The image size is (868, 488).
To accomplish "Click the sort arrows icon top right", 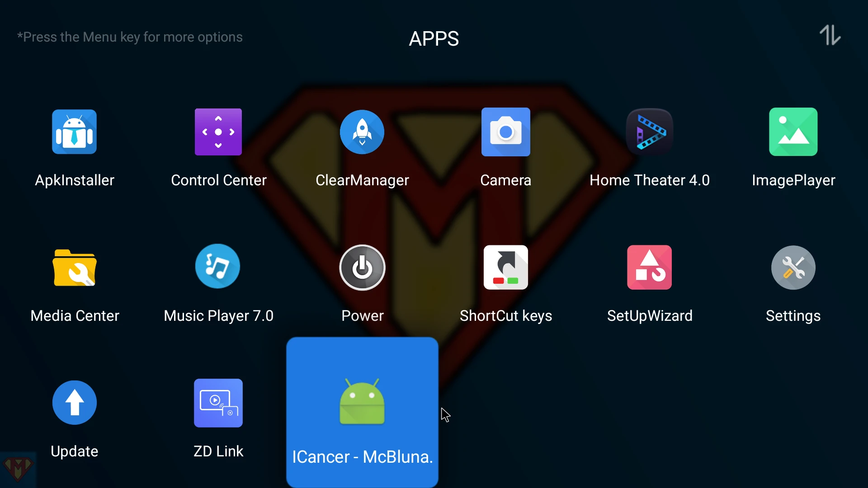I will point(830,35).
